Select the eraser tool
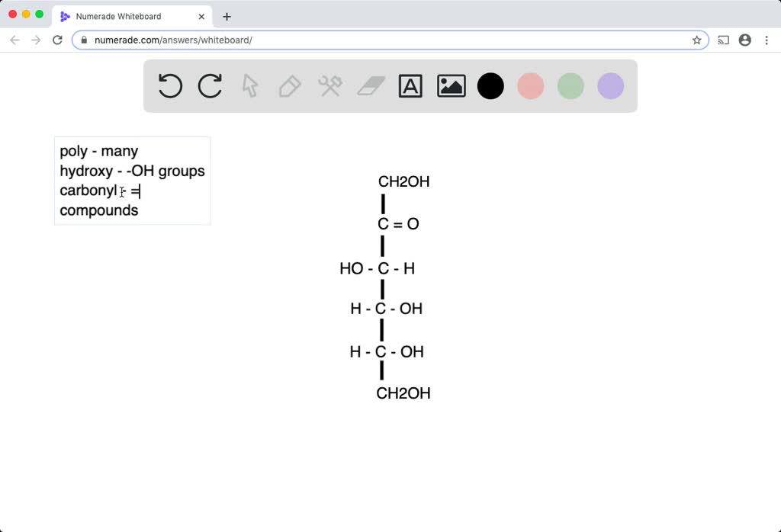The image size is (781, 532). coord(371,86)
